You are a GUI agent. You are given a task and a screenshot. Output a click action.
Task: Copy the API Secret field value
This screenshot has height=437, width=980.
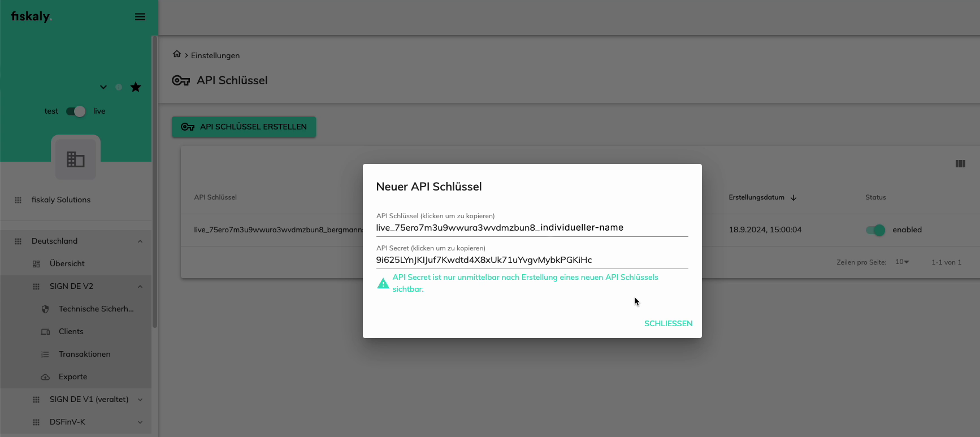tap(484, 260)
